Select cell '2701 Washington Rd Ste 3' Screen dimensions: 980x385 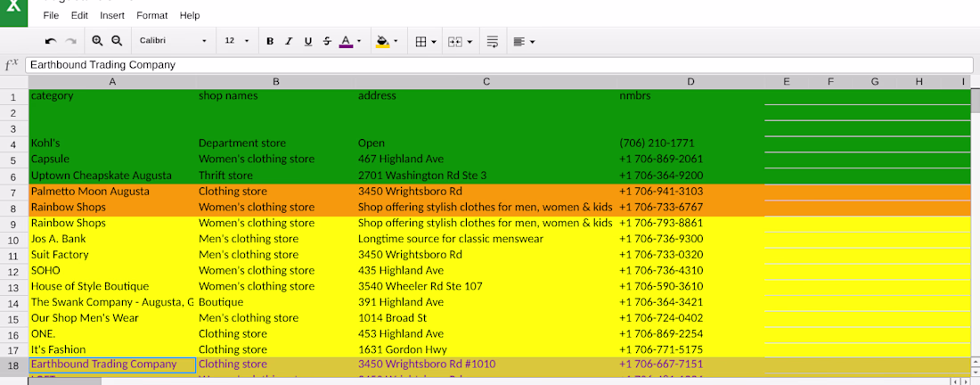tap(486, 176)
